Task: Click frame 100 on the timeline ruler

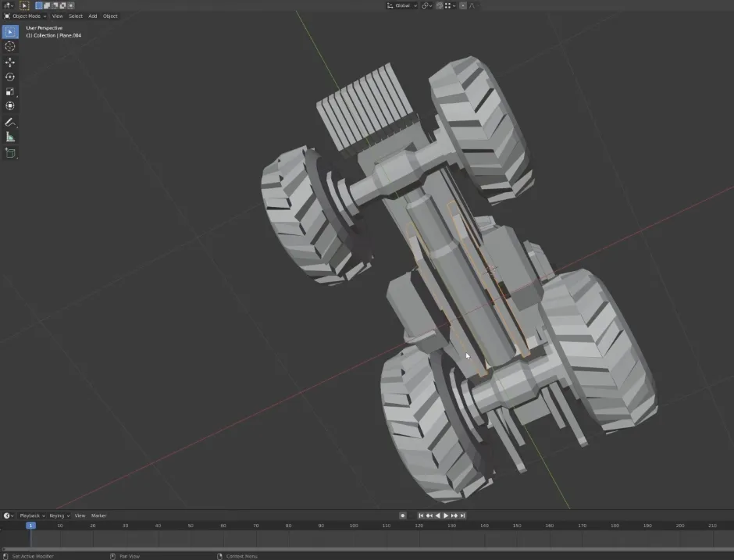Action: (x=354, y=526)
